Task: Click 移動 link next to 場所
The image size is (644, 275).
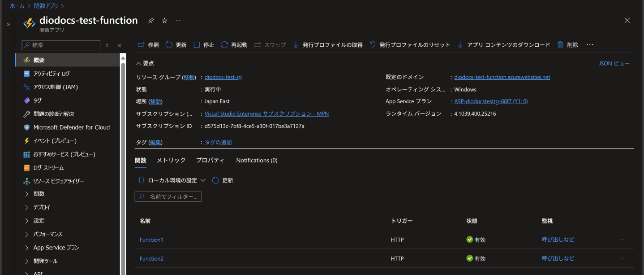Action: click(x=155, y=101)
